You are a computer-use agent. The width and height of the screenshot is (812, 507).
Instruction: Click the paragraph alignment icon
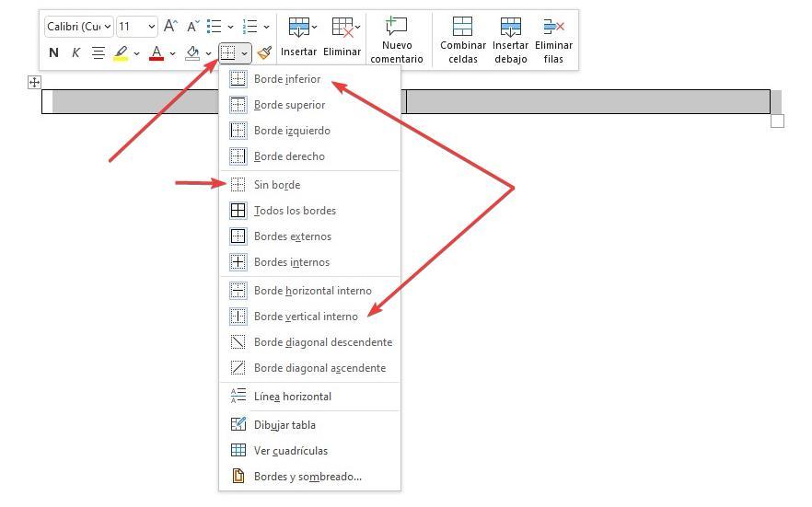point(98,52)
